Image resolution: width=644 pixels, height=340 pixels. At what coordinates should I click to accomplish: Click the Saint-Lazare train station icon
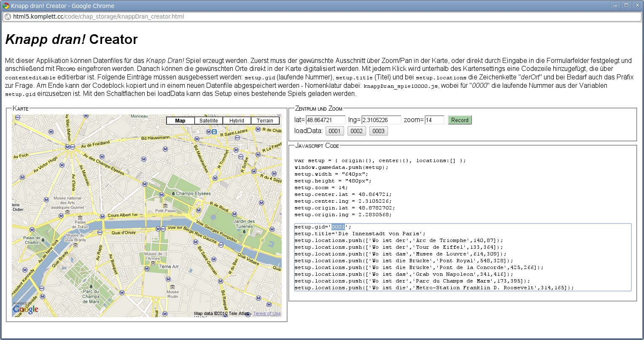click(214, 132)
